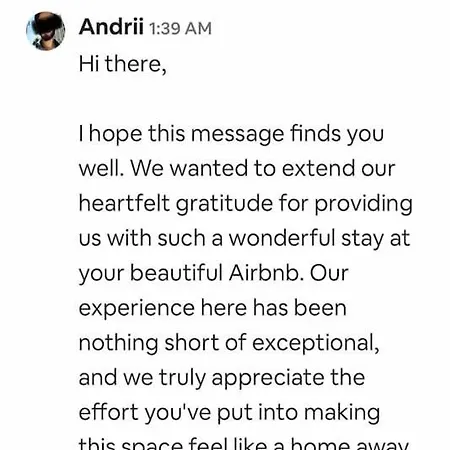Click the 'Hi there,' greeting line
Image resolution: width=450 pixels, height=450 pixels.
coord(122,63)
